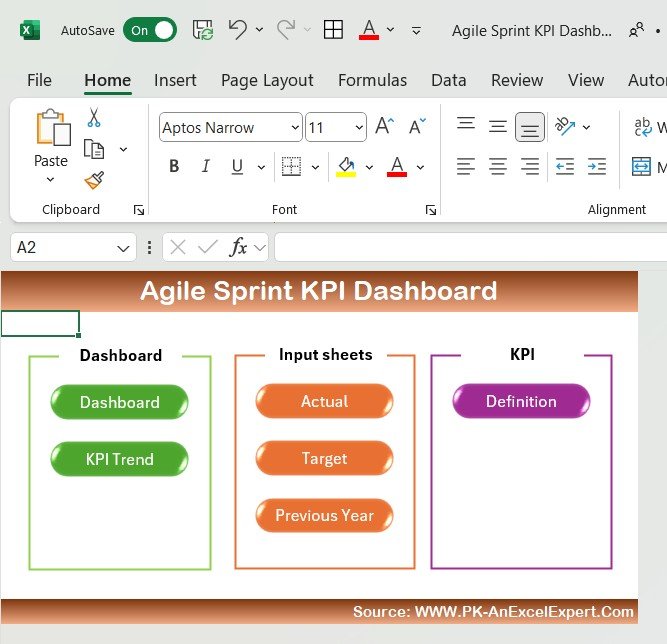This screenshot has height=644, width=667.
Task: Open the quick access font color dropdown arrow
Action: (390, 30)
